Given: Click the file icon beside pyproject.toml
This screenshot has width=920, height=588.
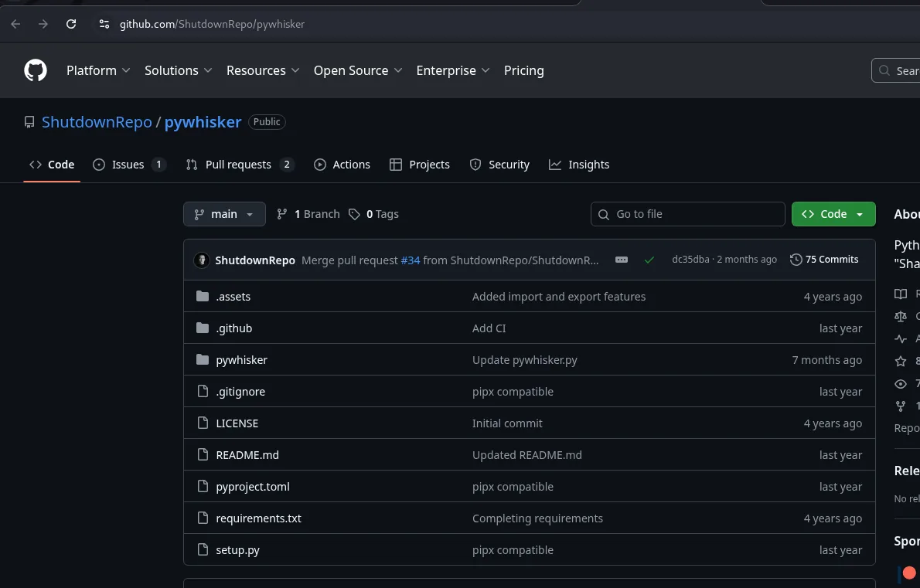Looking at the screenshot, I should (203, 486).
